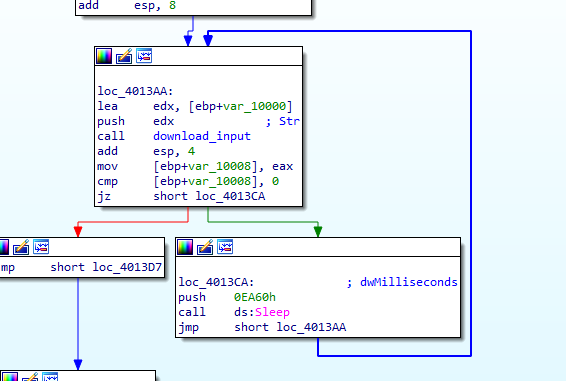
Task: Click edit pencil icon in loc_4013CA block
Action: coord(205,247)
